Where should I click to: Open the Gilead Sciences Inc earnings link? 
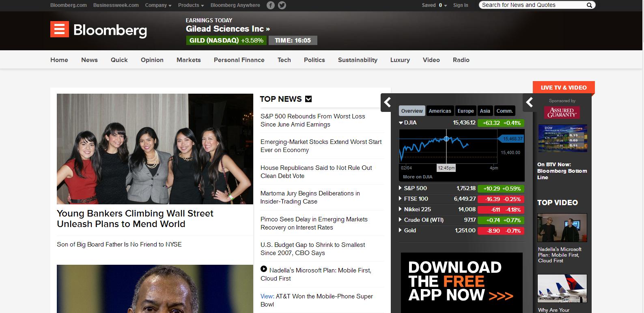point(228,29)
